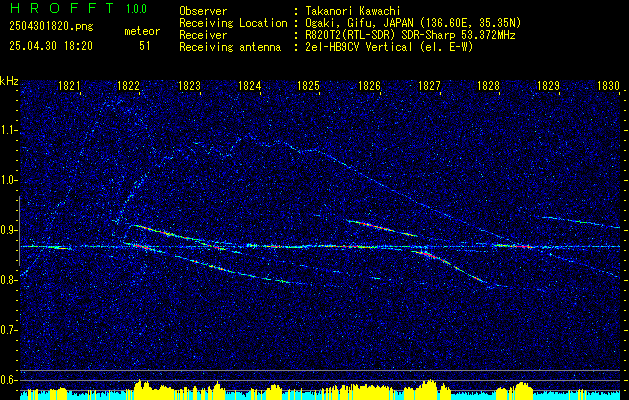Click the kHz axis unit label
This screenshot has width=629, height=400.
9,81
